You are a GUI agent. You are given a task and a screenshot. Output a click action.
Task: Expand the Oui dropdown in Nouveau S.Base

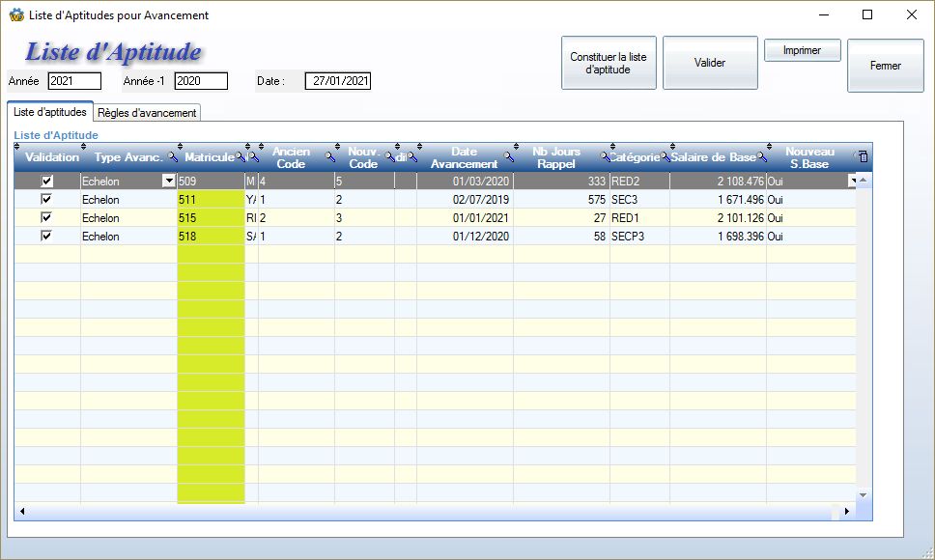coord(852,182)
